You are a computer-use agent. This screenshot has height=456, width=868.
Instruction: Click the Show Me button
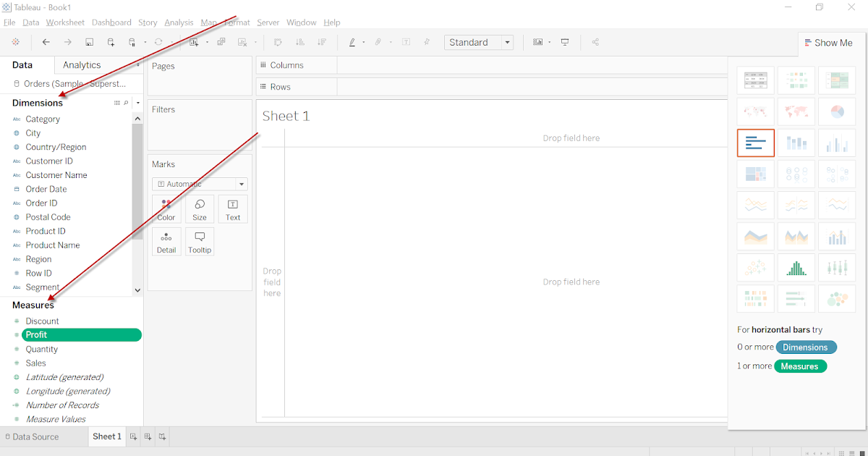click(829, 42)
